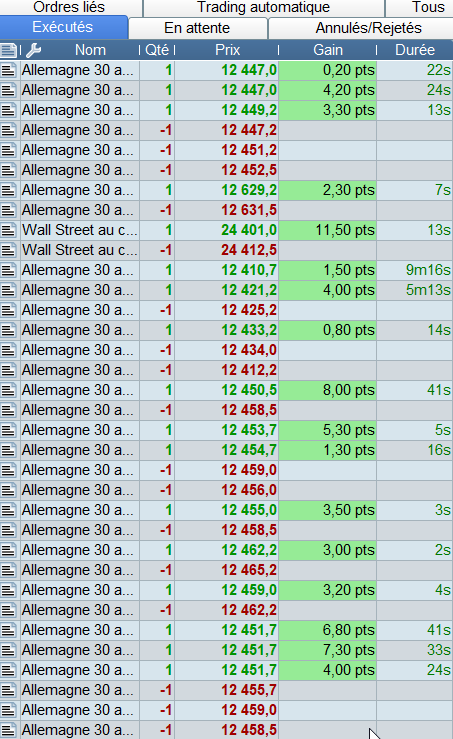Open details icon for the 12 421,2 order

click(8, 290)
